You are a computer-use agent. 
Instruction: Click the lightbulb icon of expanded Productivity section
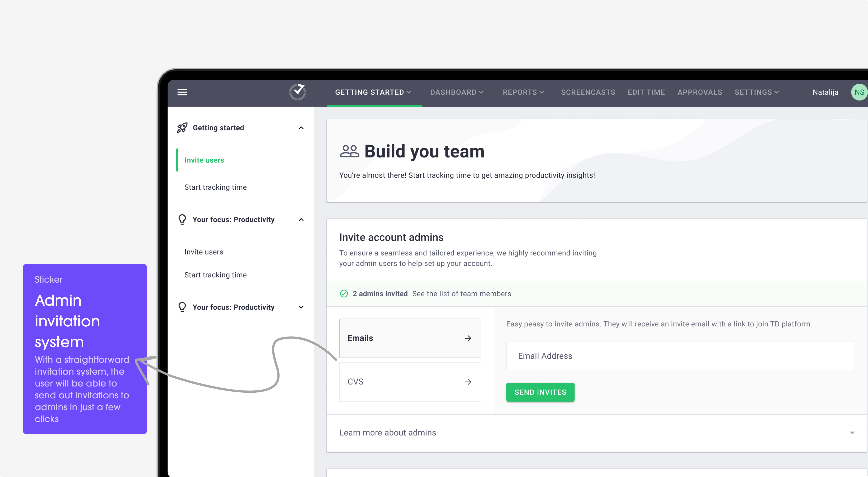182,220
